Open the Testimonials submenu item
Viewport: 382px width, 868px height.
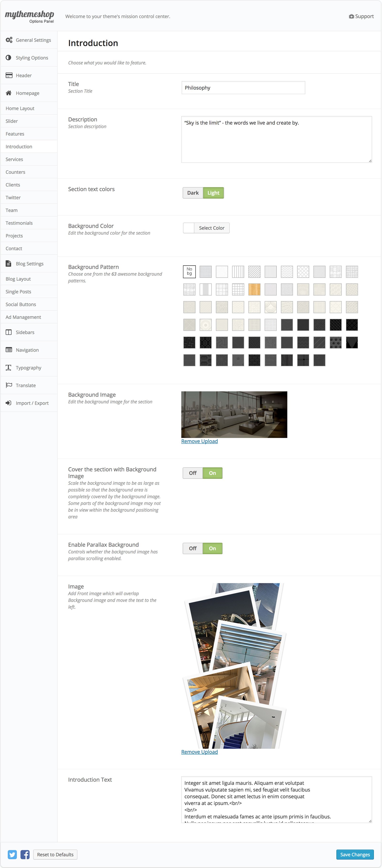point(19,223)
